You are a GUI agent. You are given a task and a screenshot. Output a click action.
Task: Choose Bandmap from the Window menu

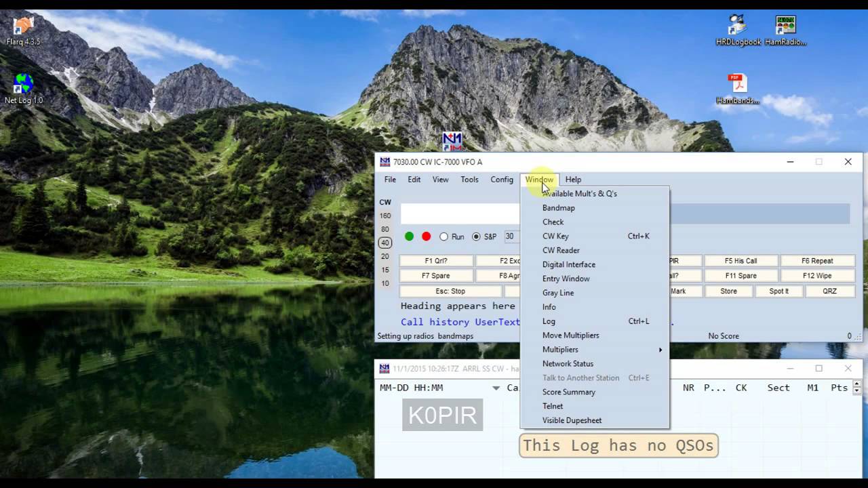pos(595,208)
